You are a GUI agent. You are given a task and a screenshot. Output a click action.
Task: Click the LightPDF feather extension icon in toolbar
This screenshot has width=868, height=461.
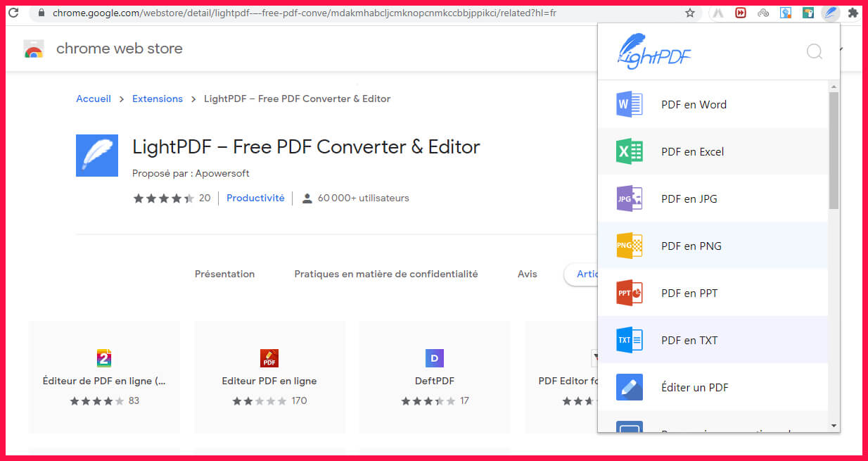(x=831, y=13)
